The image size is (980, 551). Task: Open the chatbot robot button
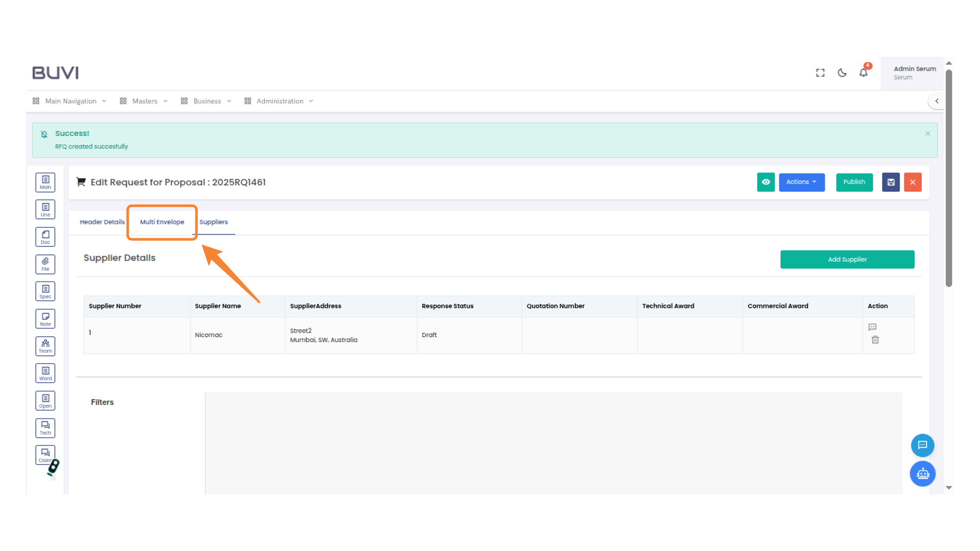pos(922,474)
